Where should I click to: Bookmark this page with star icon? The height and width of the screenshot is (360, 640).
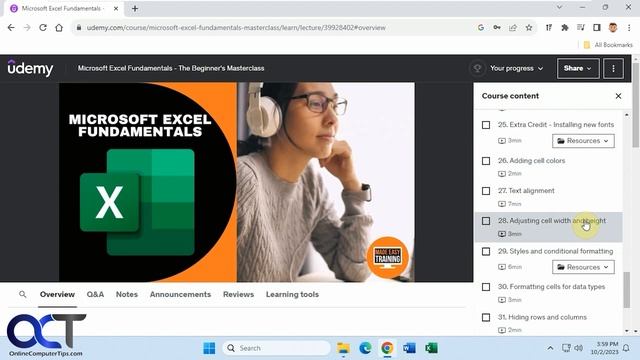pos(529,28)
